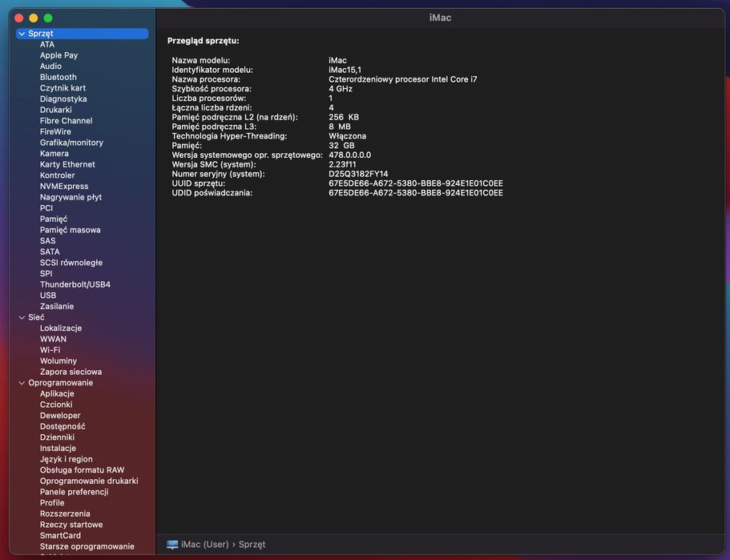Select Sprzęt in the bottom path bar
This screenshot has height=560, width=730.
coord(252,544)
